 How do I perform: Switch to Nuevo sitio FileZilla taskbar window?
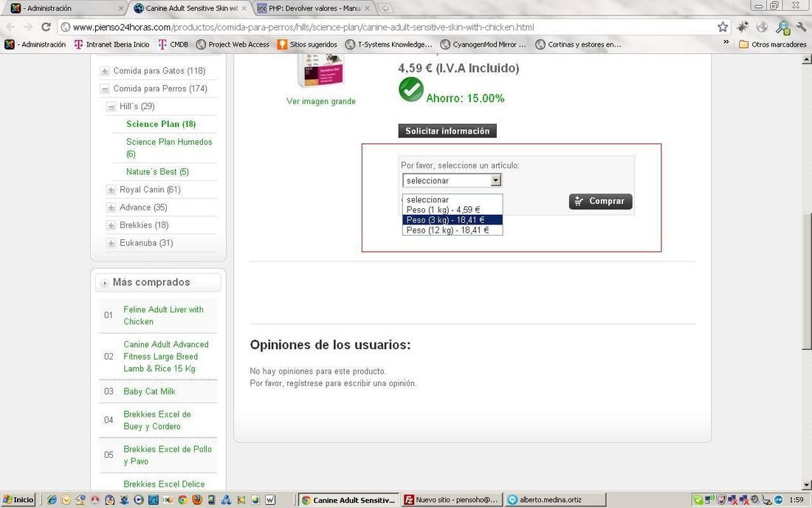coord(452,500)
